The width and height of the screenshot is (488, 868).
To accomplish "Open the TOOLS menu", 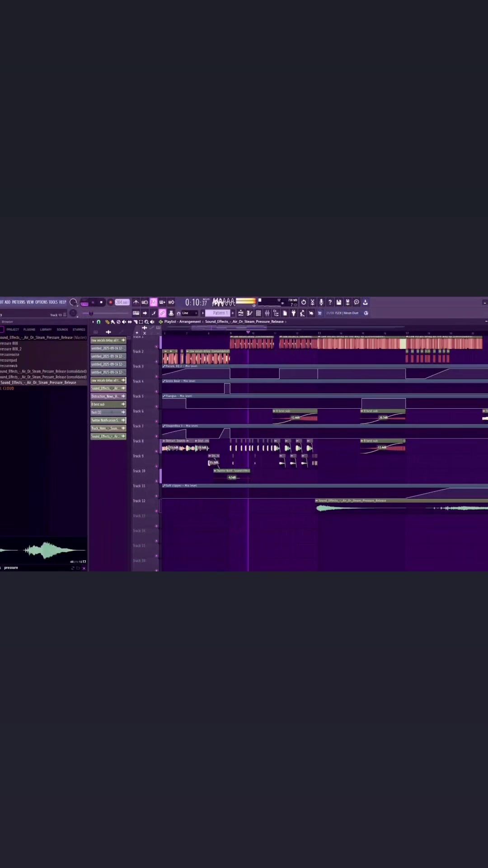I will click(x=53, y=302).
